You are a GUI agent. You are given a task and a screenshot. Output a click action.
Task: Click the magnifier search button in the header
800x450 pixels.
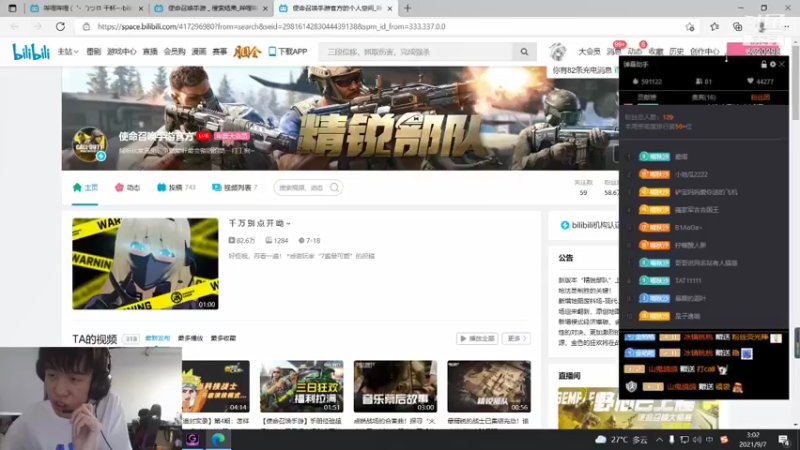pos(524,52)
